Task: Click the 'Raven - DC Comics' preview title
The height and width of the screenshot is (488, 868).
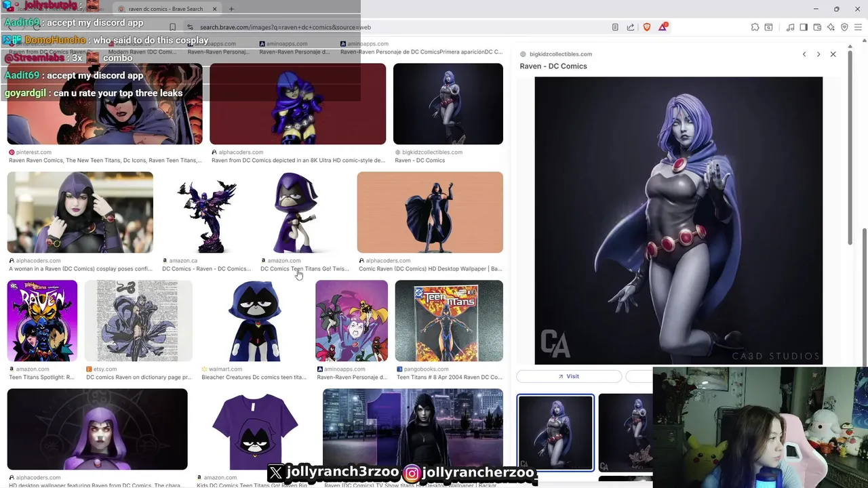Action: (x=553, y=66)
